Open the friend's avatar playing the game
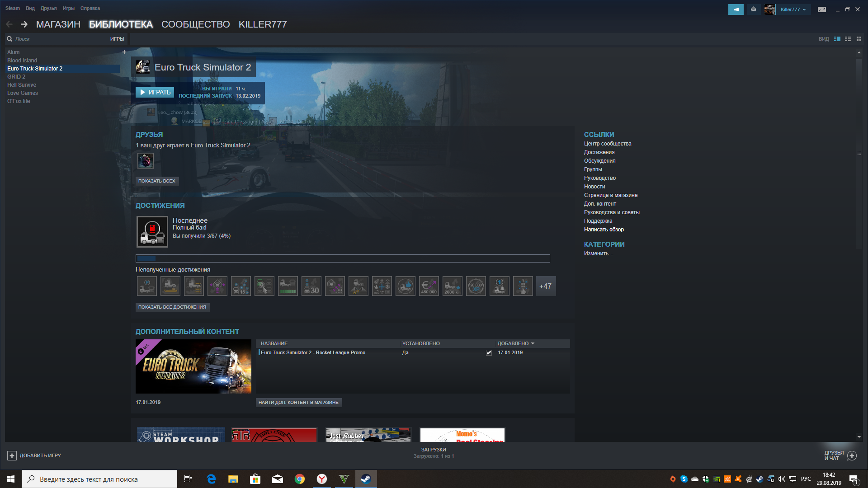The width and height of the screenshot is (868, 488). pos(146,160)
